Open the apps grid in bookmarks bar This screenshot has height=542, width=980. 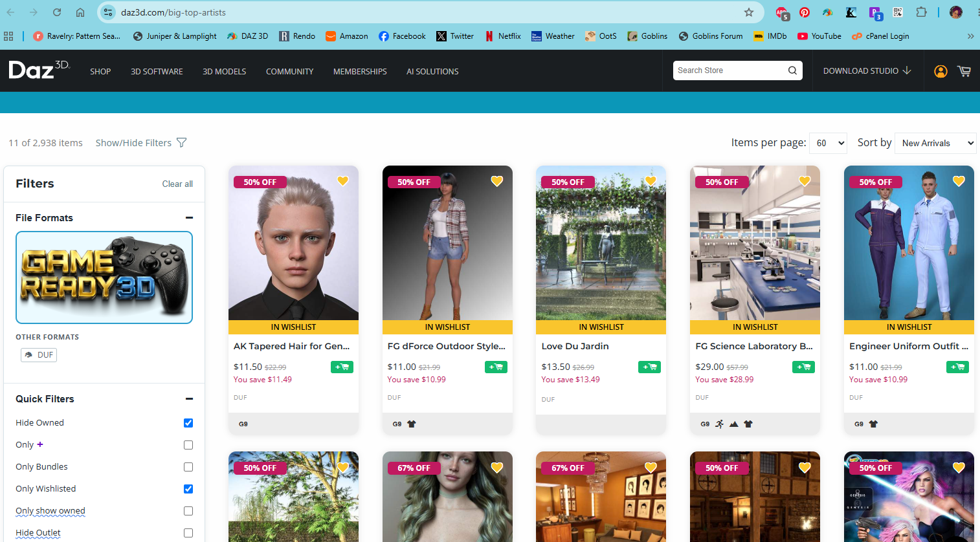[8, 36]
